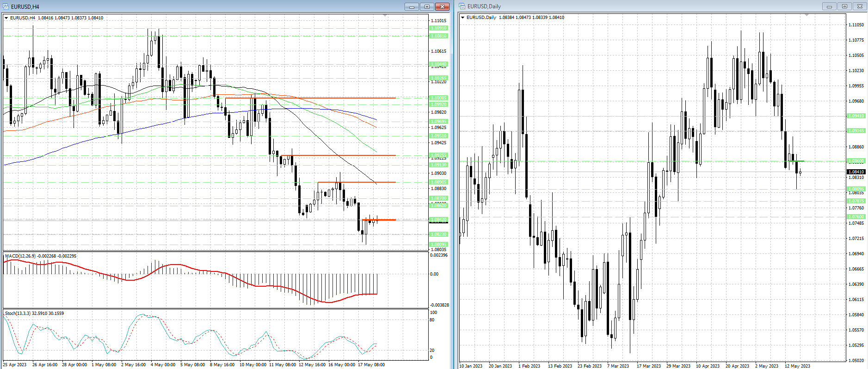The width and height of the screenshot is (868, 369).
Task: Click the 25 Apr 2023 date on the H4 time axis
Action: pos(15,365)
